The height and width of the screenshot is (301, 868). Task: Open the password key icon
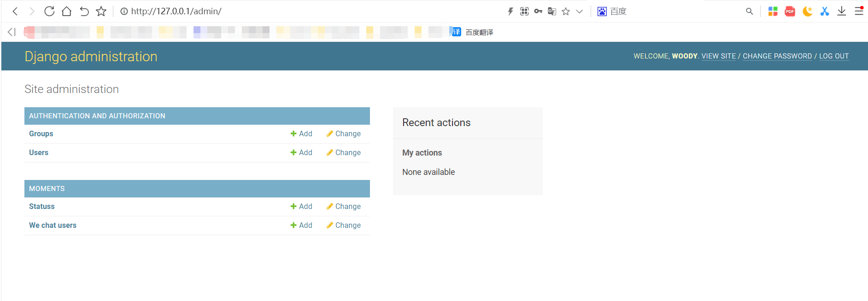[538, 12]
